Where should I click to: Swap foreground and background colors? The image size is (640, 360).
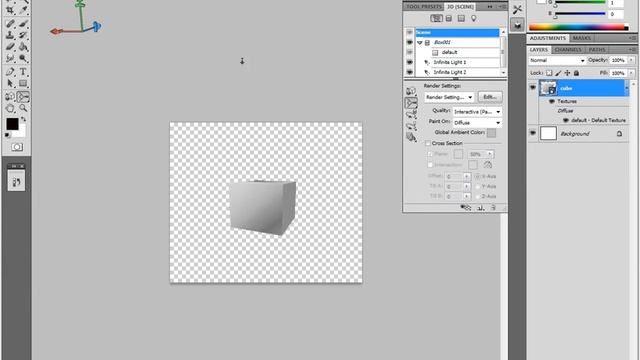point(23,119)
